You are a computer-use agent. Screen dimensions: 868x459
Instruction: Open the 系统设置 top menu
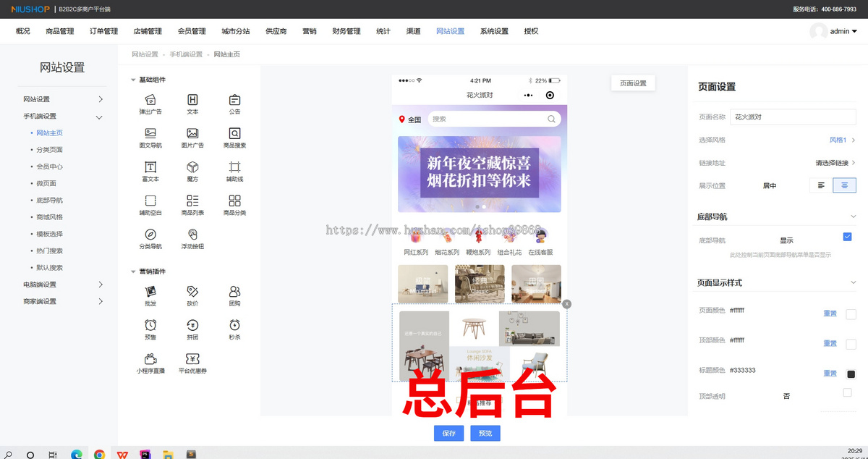(494, 31)
